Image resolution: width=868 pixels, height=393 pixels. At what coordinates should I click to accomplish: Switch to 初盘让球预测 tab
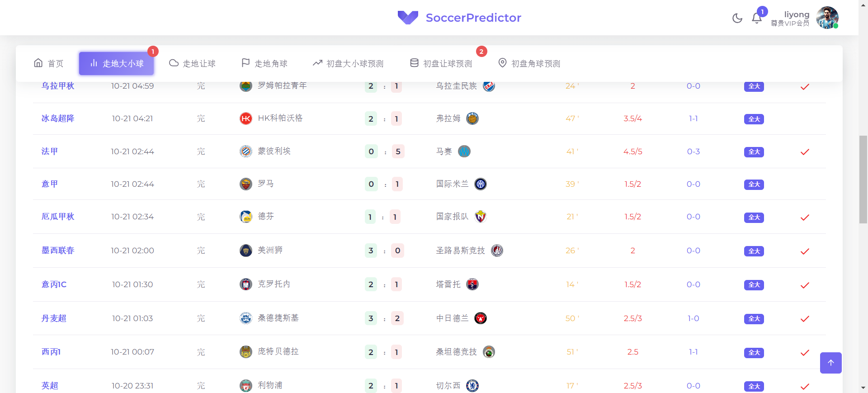tap(441, 63)
